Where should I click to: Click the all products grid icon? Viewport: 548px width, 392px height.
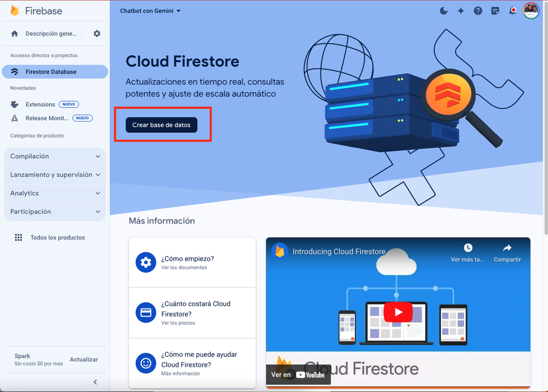(x=18, y=238)
